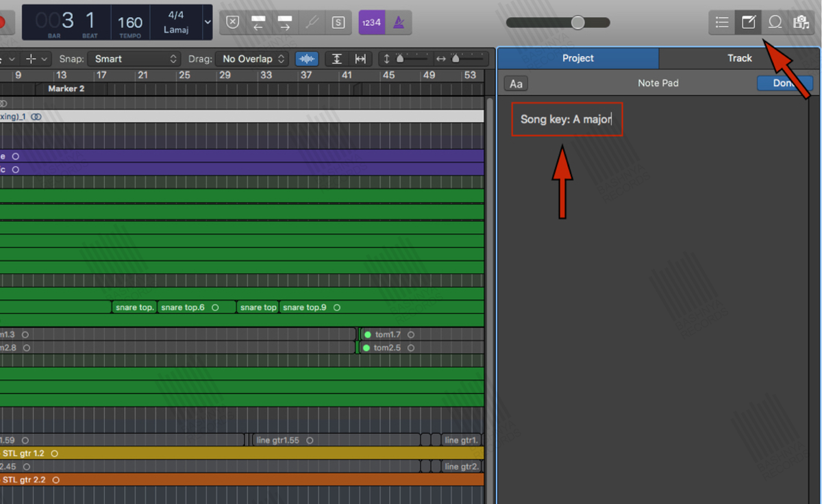
Task: Select the STL gtr 2.2 region
Action: (242, 480)
